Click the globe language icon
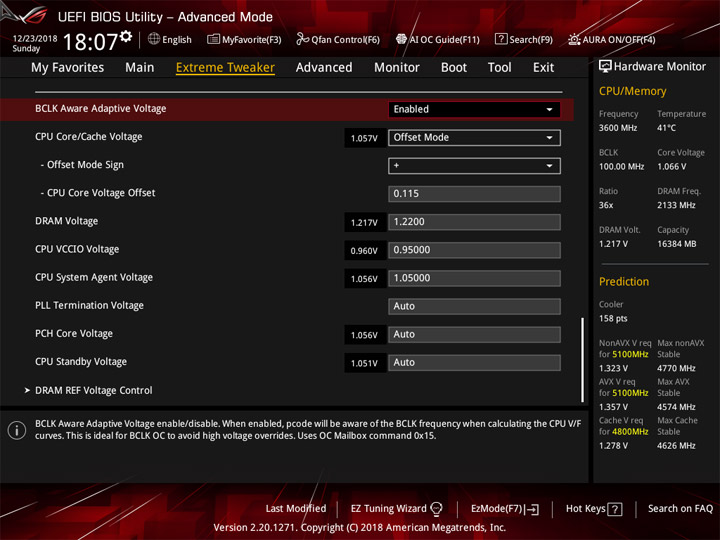The width and height of the screenshot is (720, 540). pyautogui.click(x=154, y=39)
